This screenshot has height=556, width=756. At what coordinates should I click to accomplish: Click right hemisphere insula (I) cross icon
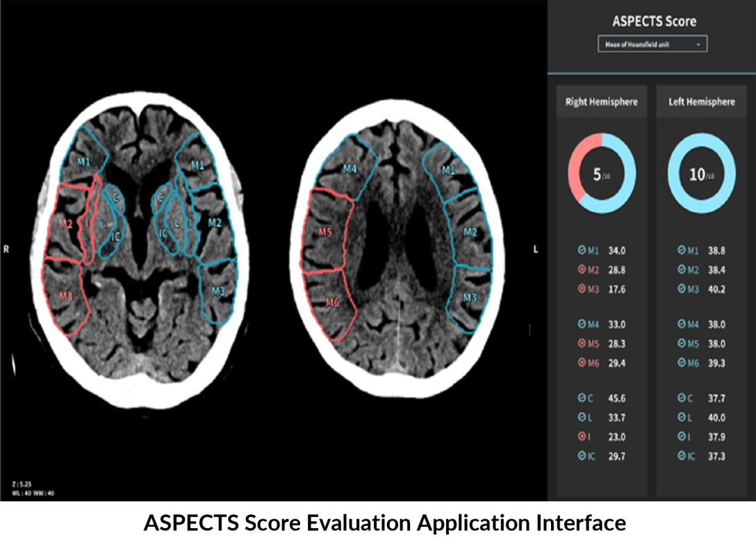click(x=582, y=436)
